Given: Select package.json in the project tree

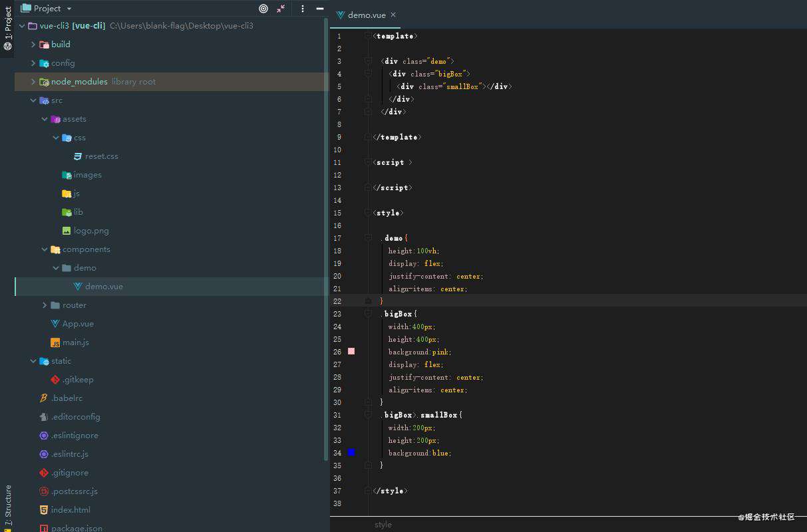Looking at the screenshot, I should [x=77, y=529].
